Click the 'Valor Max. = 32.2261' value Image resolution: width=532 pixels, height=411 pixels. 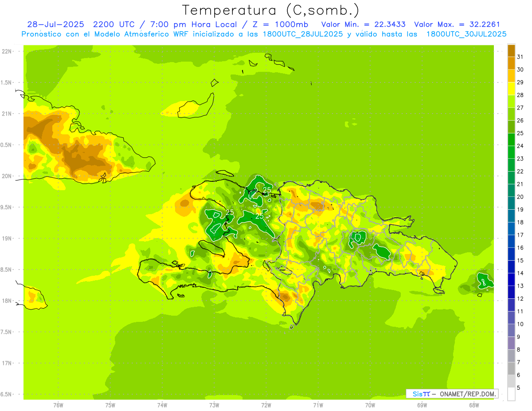click(x=457, y=24)
